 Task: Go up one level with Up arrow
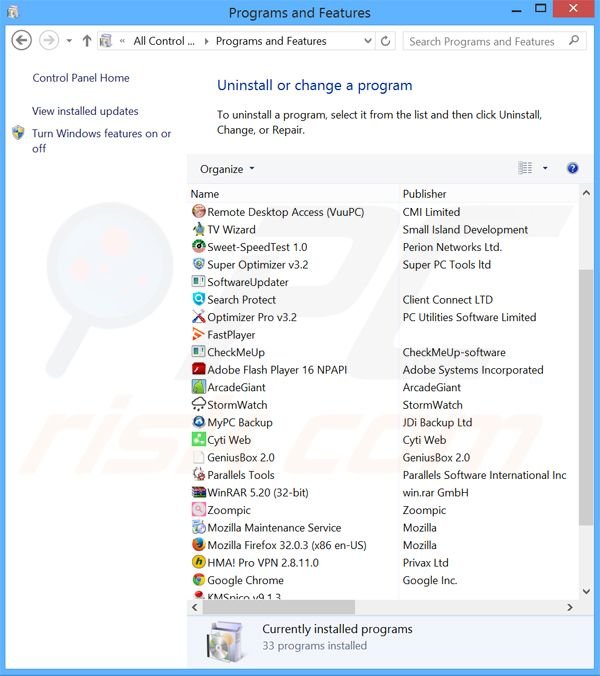87,41
